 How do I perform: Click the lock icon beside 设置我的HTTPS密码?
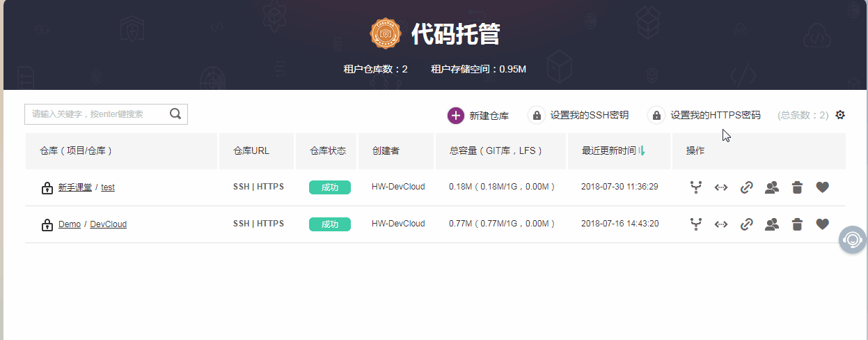[656, 116]
